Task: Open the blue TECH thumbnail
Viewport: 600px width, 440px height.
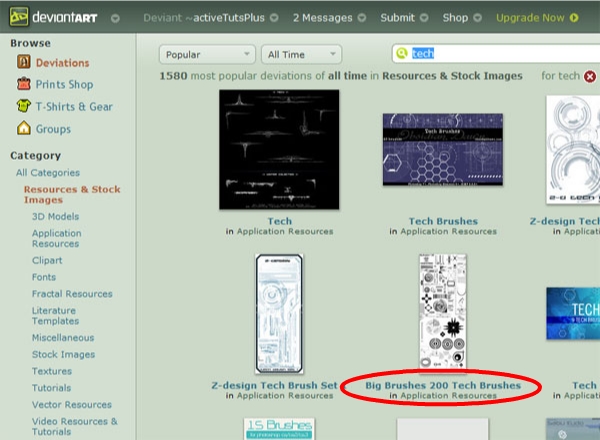Action: (x=573, y=313)
